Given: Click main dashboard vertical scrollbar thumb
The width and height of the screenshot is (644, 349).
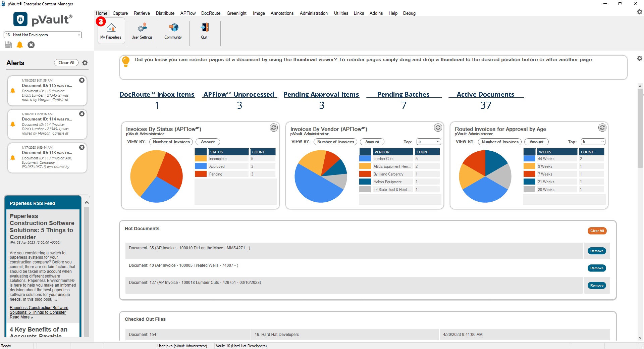Looking at the screenshot, I should click(640, 129).
